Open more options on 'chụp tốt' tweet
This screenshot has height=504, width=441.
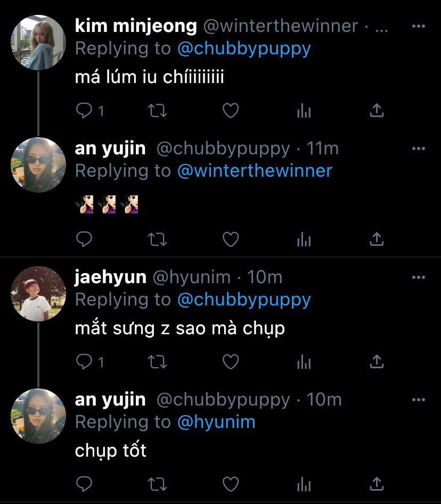[x=419, y=400]
